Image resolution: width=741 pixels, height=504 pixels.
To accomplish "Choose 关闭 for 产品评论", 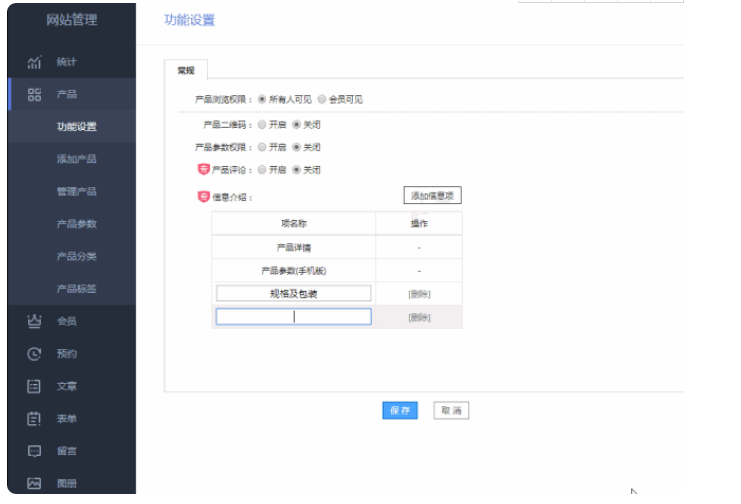I will tap(296, 170).
